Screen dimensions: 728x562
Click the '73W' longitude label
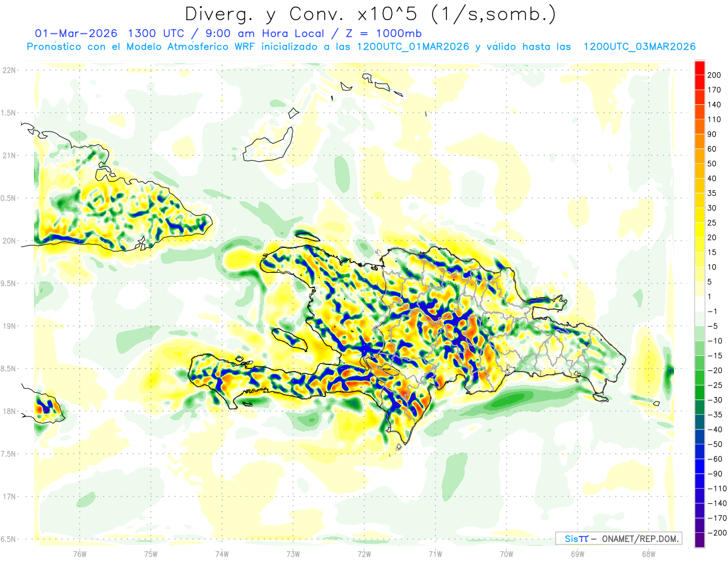pyautogui.click(x=293, y=554)
